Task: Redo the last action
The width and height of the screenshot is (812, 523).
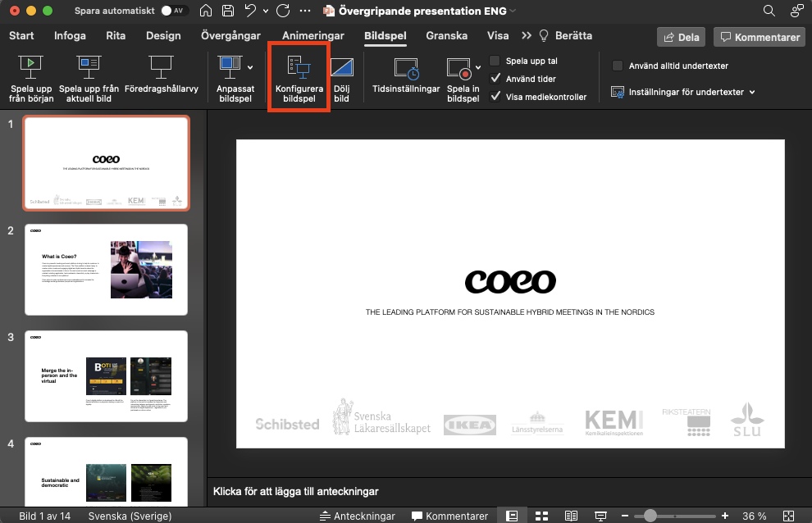Action: [283, 11]
